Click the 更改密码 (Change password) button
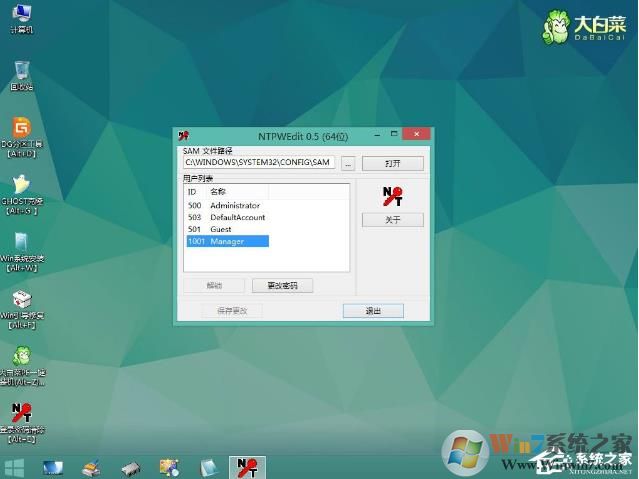639x479 pixels. (x=282, y=286)
